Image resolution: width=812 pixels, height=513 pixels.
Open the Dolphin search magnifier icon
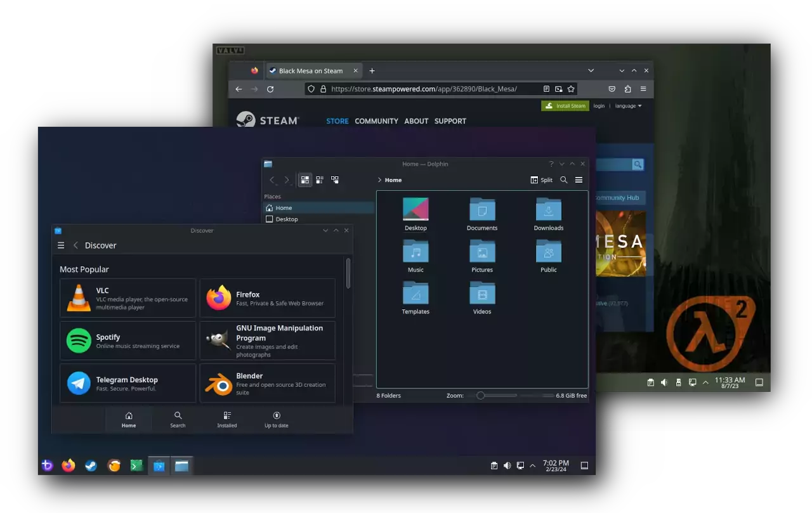pos(563,180)
